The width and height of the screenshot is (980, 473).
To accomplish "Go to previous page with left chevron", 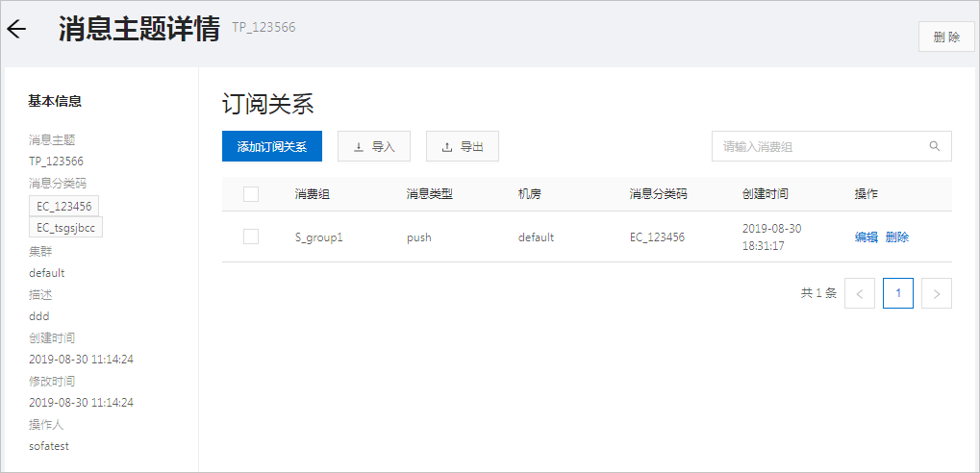I will (x=860, y=293).
